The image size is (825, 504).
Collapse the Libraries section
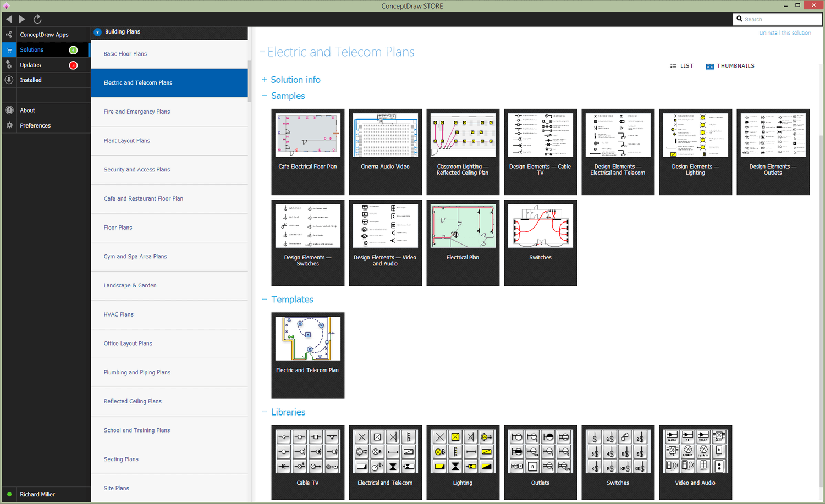coord(264,412)
